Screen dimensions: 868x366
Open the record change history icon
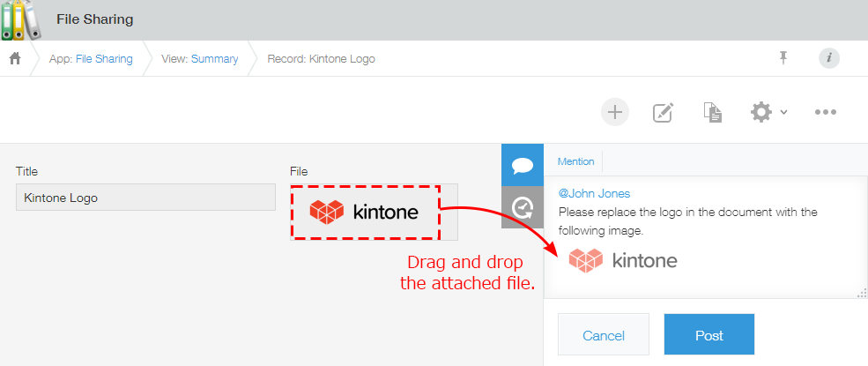click(522, 207)
